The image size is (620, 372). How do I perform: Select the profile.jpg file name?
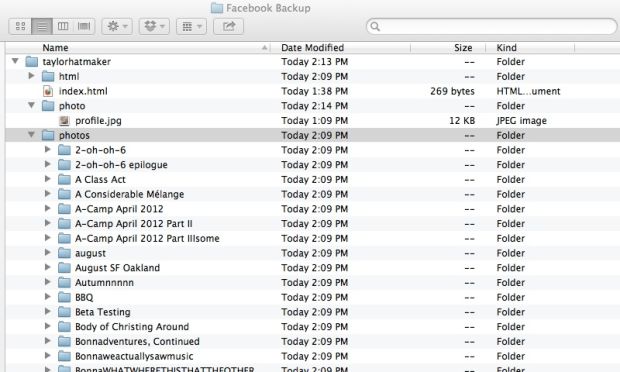click(98, 121)
